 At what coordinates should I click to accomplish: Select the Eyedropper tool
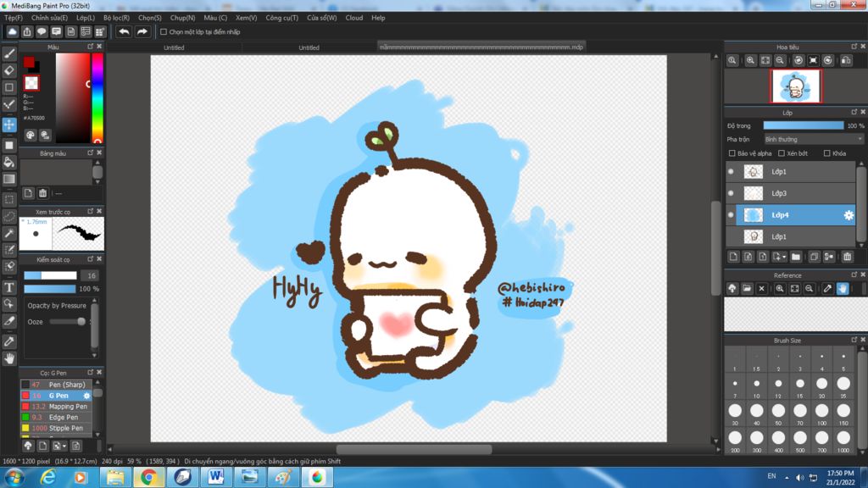(x=9, y=341)
